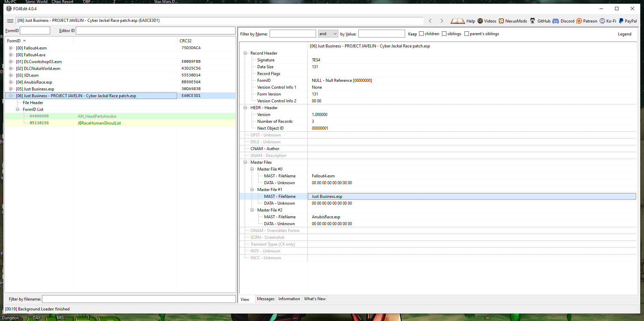Open Videos link icon
Image resolution: width=644 pixels, height=321 pixels.
pos(480,21)
